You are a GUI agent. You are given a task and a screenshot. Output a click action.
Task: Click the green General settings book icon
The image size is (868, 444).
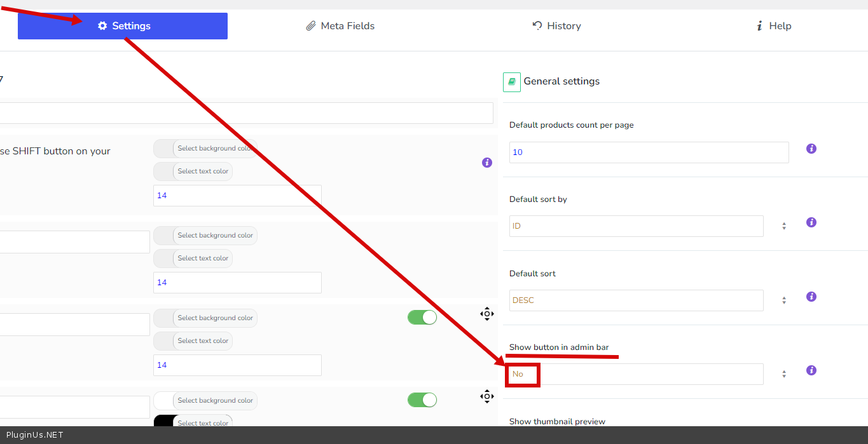(x=512, y=82)
